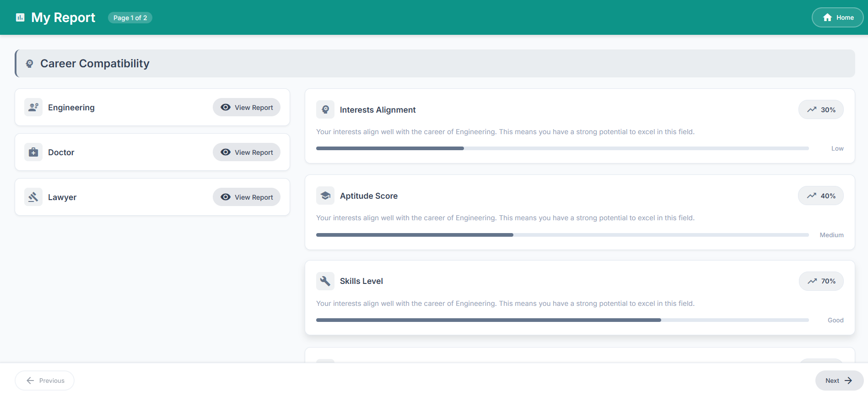Select the Engineering career label
Viewport: 868px width, 397px height.
(x=71, y=107)
